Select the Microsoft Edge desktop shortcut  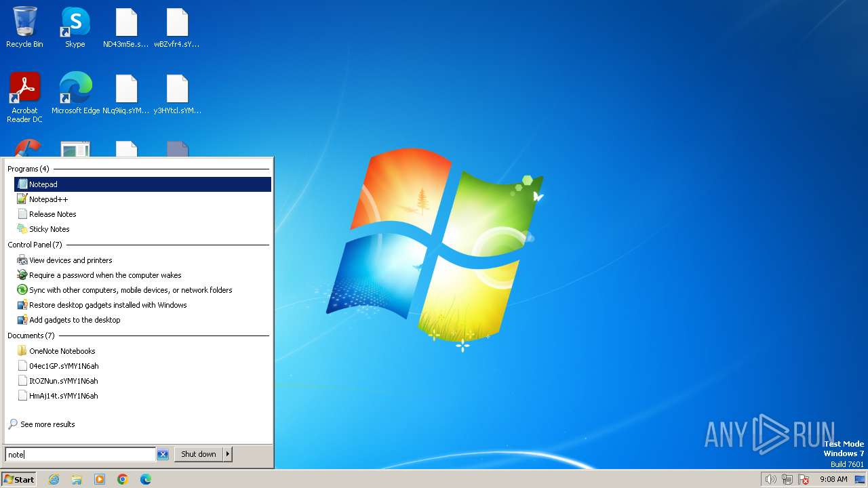[x=75, y=94]
